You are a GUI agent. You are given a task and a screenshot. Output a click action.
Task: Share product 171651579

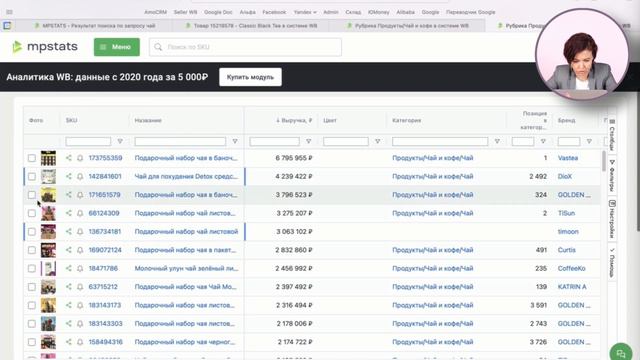69,195
